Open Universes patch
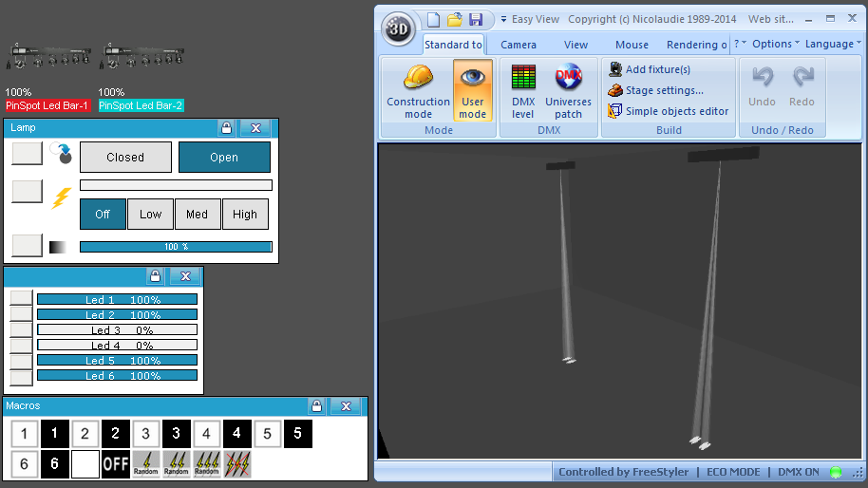This screenshot has height=488, width=868. (568, 91)
